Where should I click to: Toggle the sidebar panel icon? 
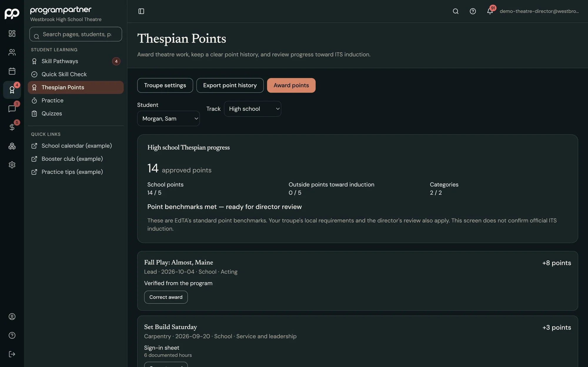tap(141, 11)
